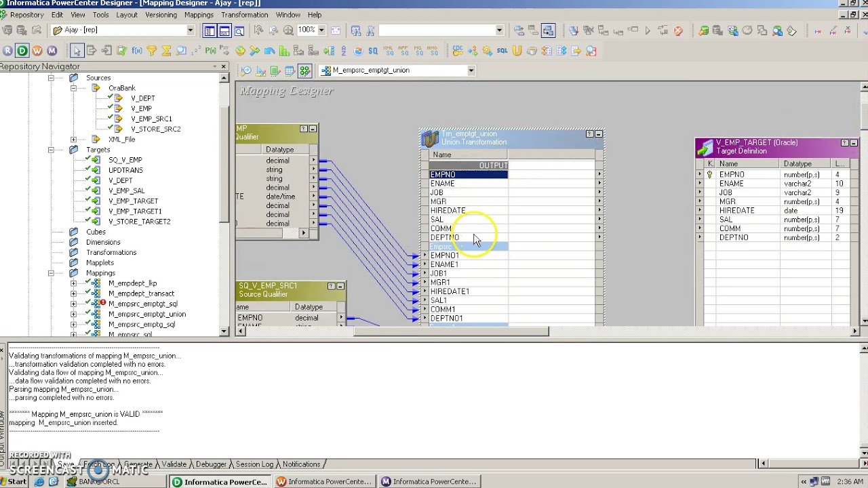Activate the first Informatica PowerCenter taskbar button
The height and width of the screenshot is (488, 868).
tap(220, 482)
